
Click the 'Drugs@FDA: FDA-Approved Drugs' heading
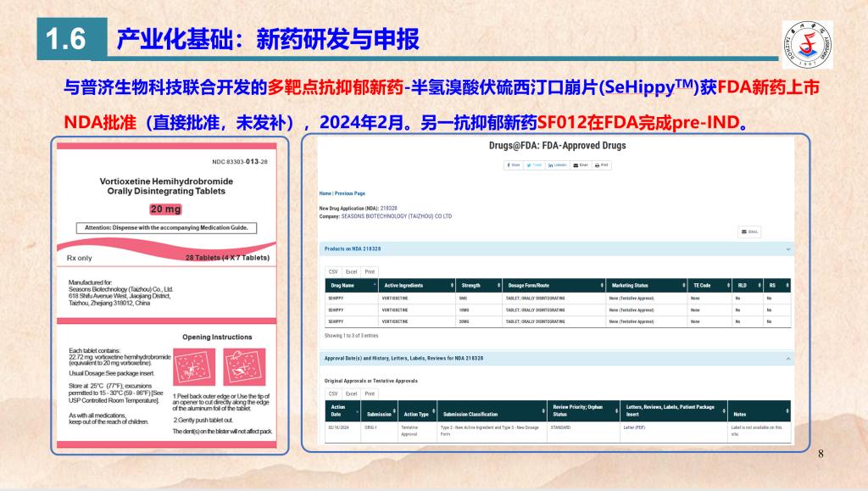coord(558,146)
